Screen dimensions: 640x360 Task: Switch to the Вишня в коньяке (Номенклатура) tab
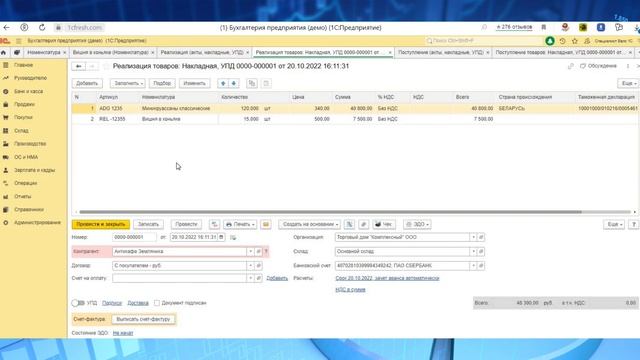click(x=111, y=53)
